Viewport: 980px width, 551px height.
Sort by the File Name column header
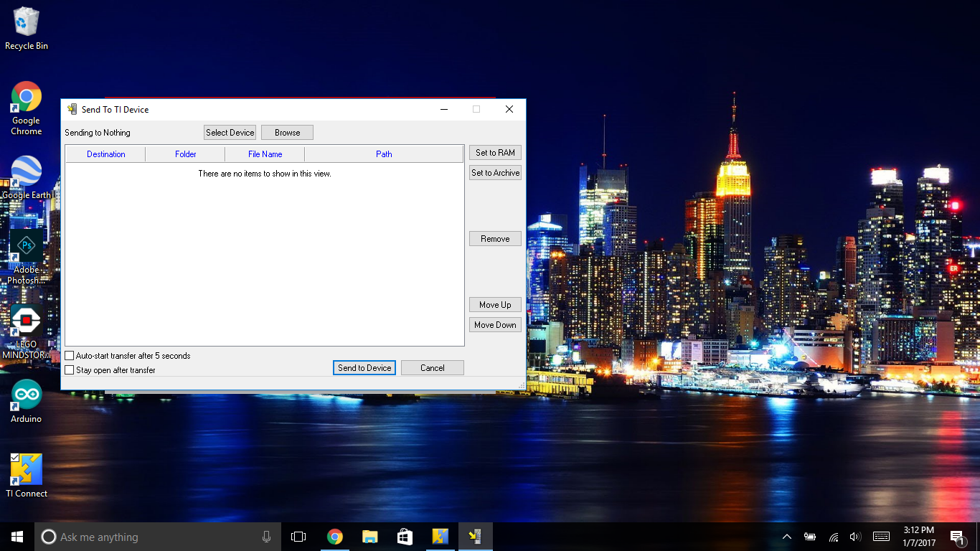(265, 154)
